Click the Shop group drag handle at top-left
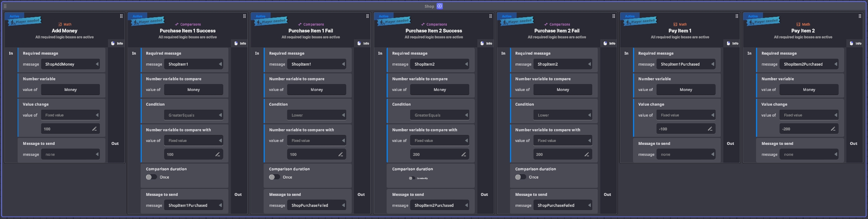This screenshot has height=219, width=868. point(5,6)
